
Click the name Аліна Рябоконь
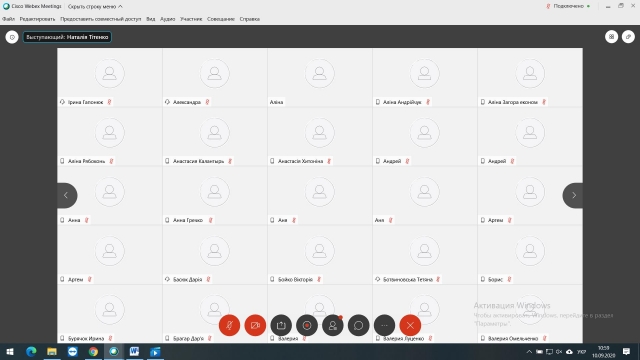point(87,161)
